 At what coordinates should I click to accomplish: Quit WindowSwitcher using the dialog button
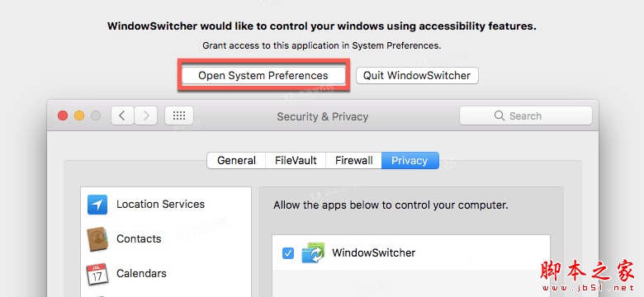pos(417,75)
